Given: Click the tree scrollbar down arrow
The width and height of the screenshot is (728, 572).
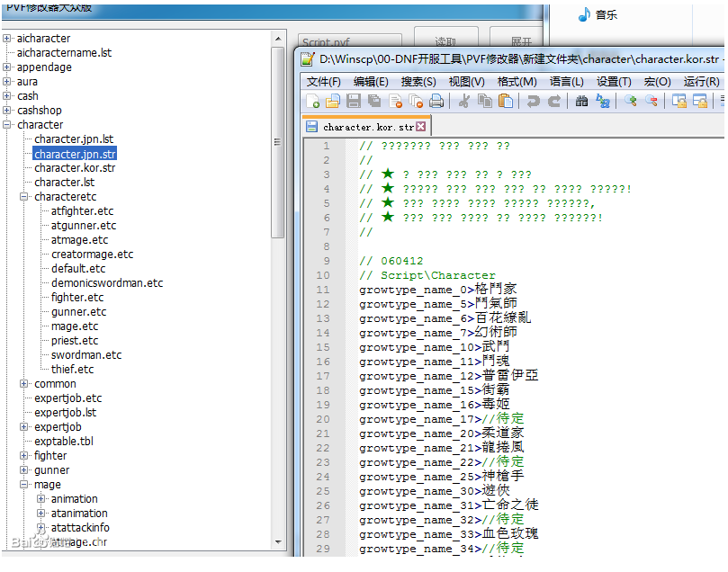Looking at the screenshot, I should [x=278, y=541].
